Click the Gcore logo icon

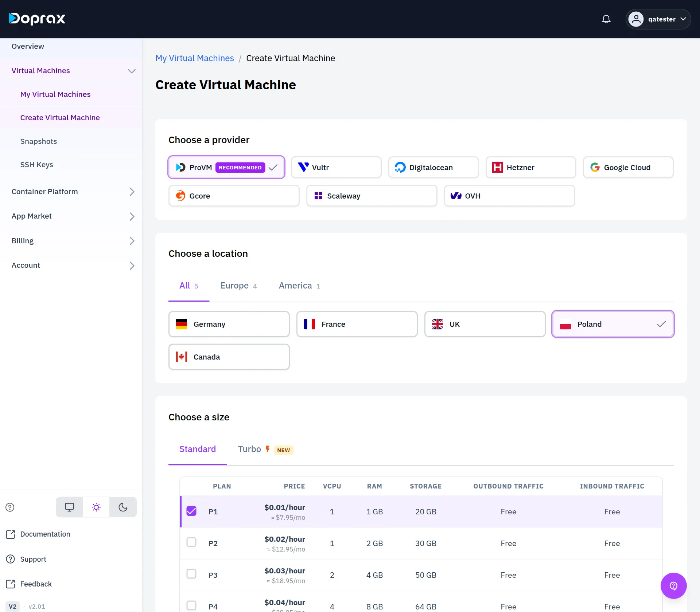click(x=180, y=196)
